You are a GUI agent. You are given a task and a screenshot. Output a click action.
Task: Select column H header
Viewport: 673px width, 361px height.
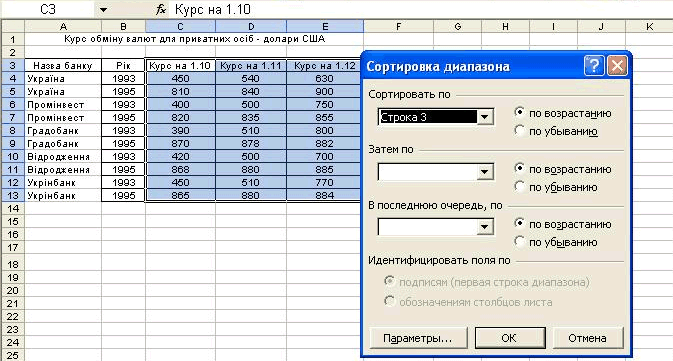tap(505, 27)
